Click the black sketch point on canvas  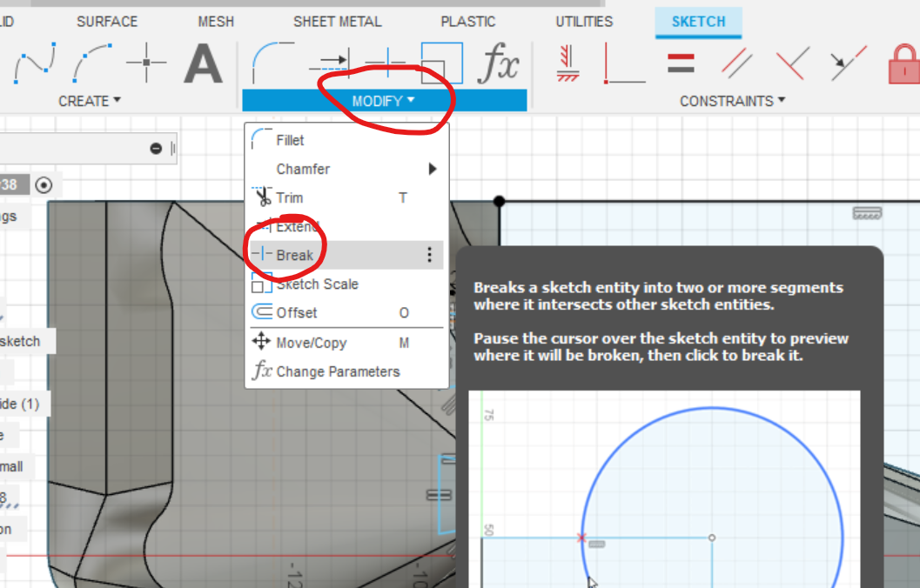tap(500, 201)
